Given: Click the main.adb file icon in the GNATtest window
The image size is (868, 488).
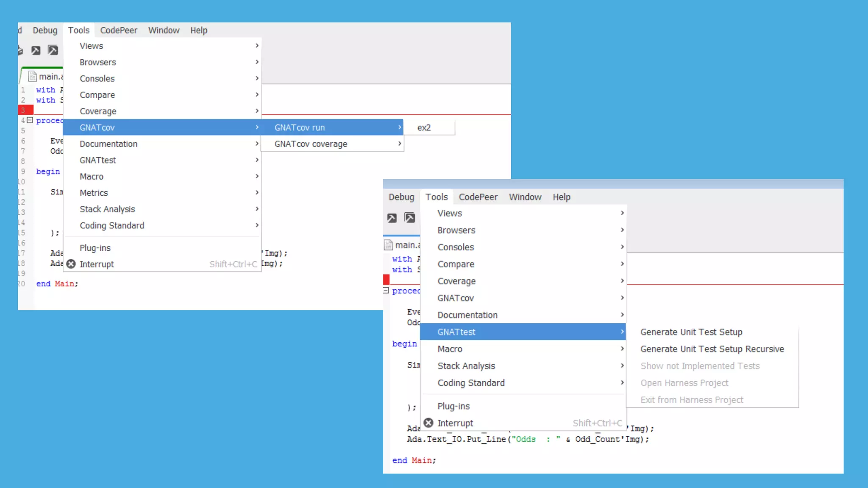Looking at the screenshot, I should (x=388, y=245).
